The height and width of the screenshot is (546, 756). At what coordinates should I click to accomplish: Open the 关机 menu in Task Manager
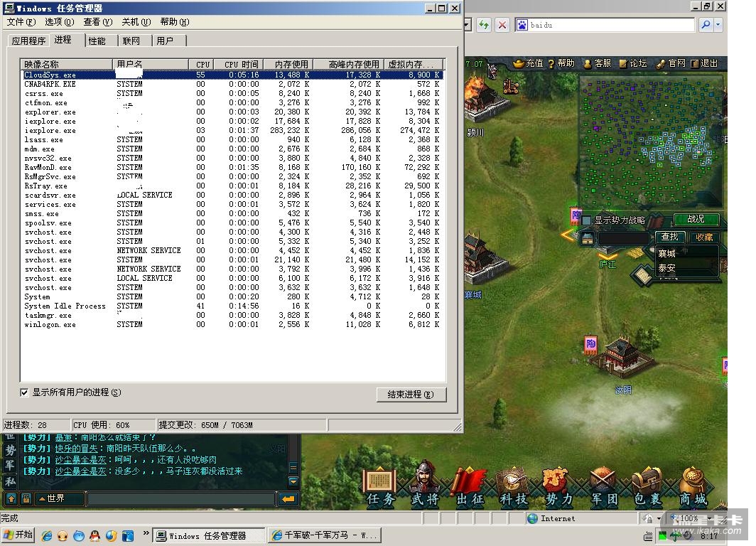pos(136,22)
